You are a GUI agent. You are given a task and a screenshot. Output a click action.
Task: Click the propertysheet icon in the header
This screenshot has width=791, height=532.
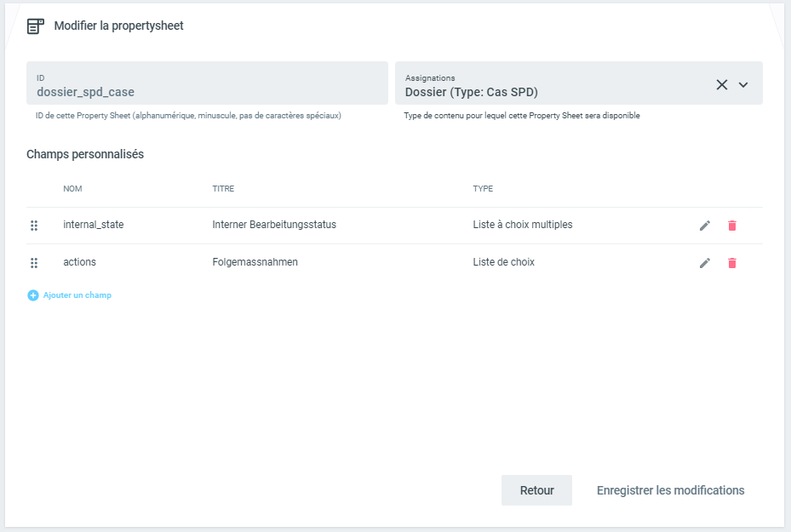coord(35,26)
